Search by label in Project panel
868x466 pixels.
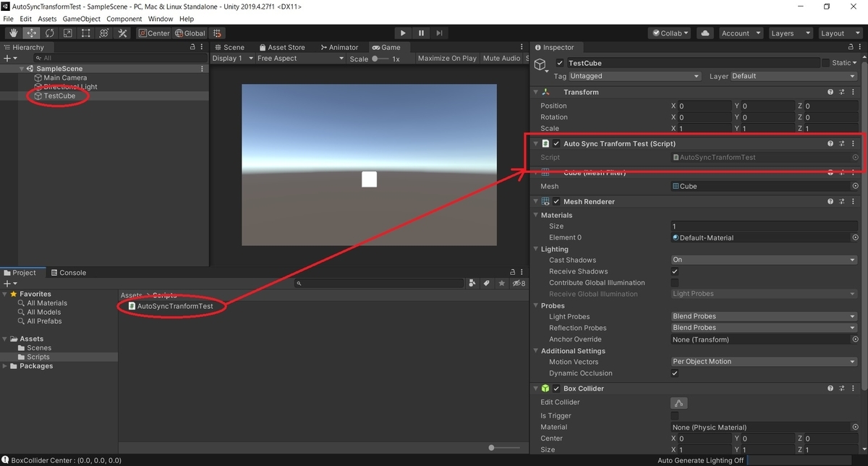pyautogui.click(x=487, y=284)
